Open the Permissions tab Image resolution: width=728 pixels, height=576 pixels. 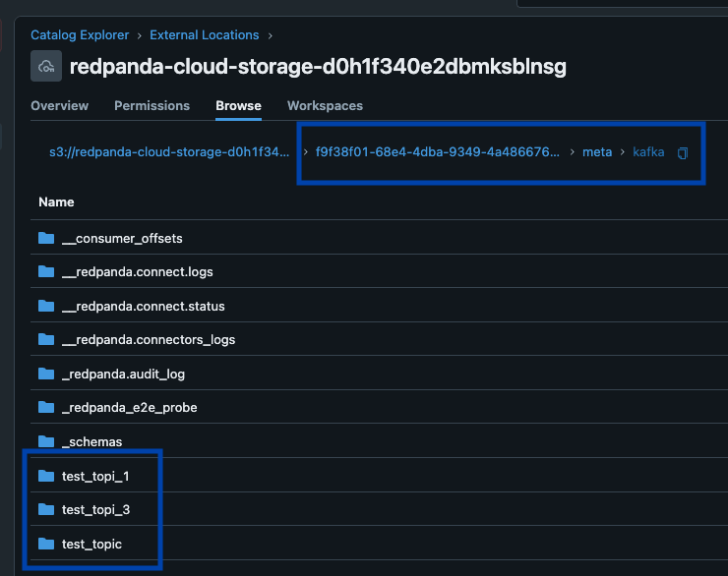coord(152,105)
